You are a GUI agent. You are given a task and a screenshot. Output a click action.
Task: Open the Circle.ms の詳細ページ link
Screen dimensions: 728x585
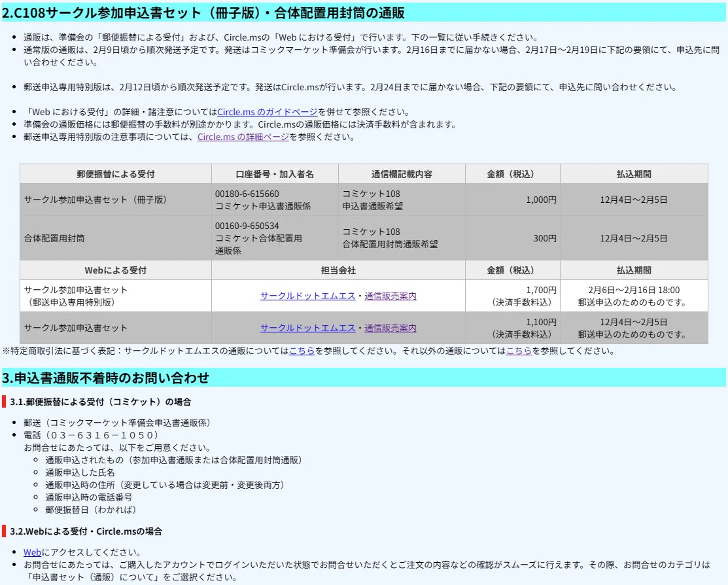click(x=243, y=137)
